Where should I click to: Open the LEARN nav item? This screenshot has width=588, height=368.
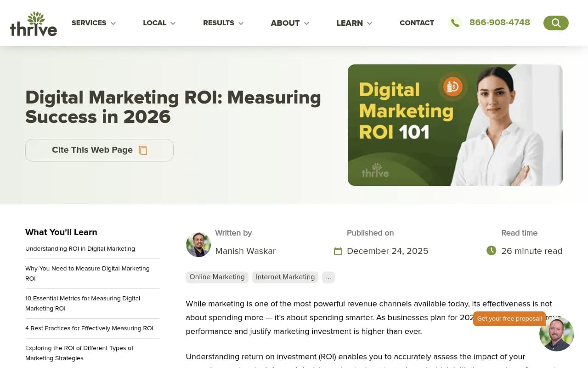pyautogui.click(x=350, y=23)
